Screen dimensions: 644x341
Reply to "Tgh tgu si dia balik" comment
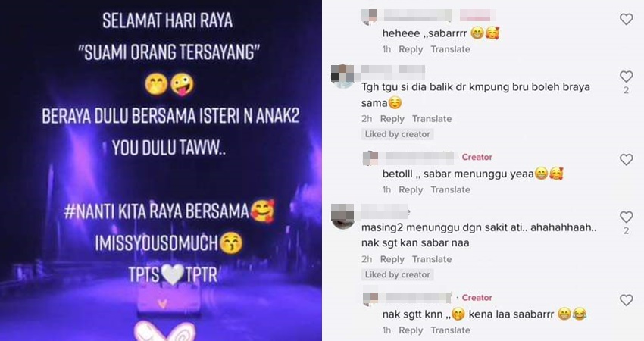pyautogui.click(x=392, y=119)
